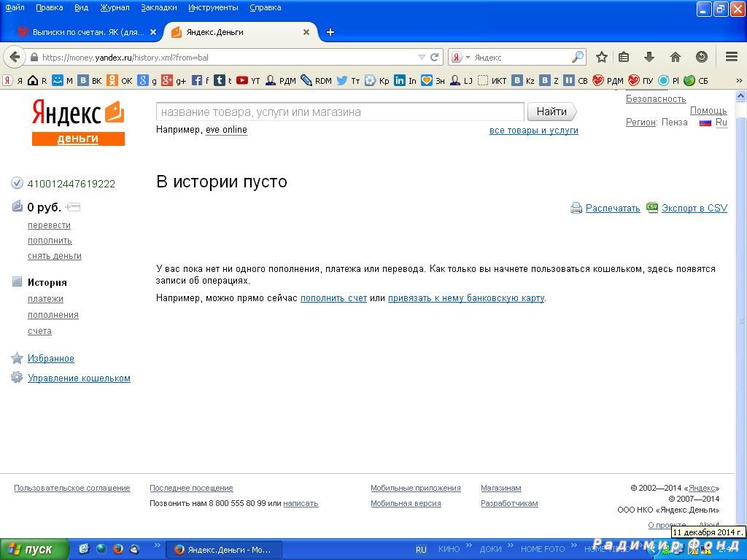Open the Журнал menu
Viewport: 747px width, 560px height.
(x=115, y=7)
